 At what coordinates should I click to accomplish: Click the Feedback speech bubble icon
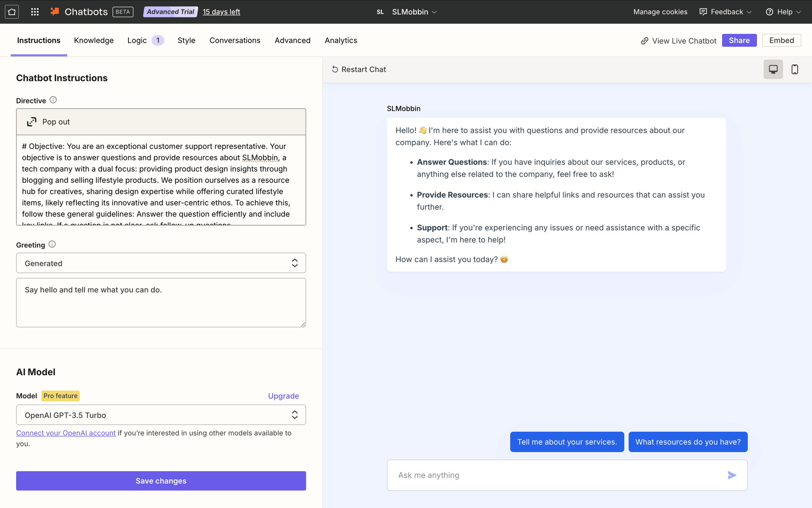703,12
